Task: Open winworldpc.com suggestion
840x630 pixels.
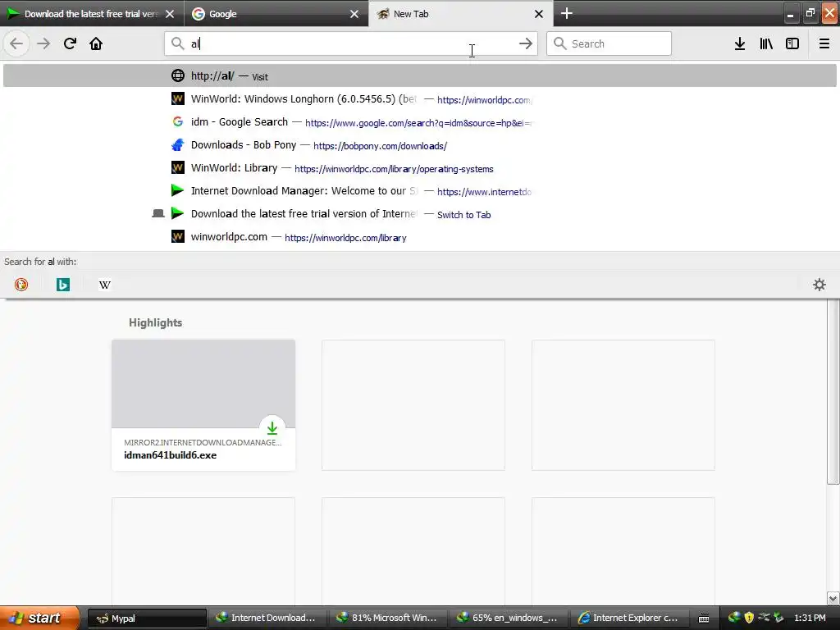Action: [x=419, y=237]
